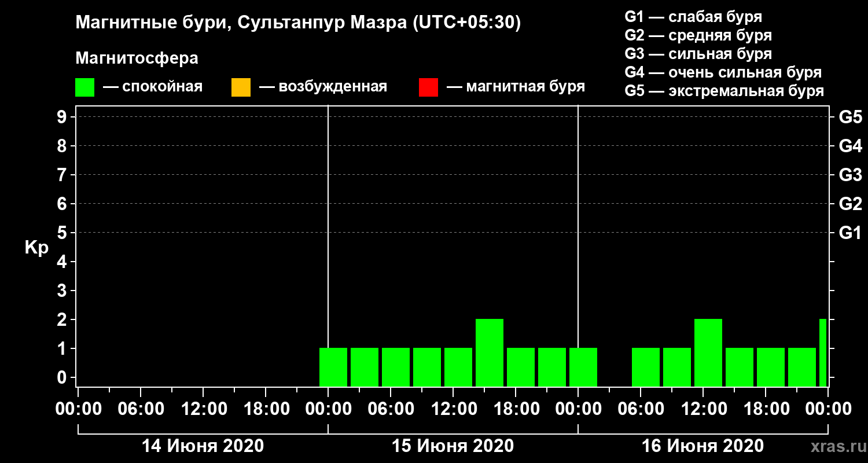Click 'G1 — слабая буря' legend line
This screenshot has width=868, height=463.
pos(693,16)
